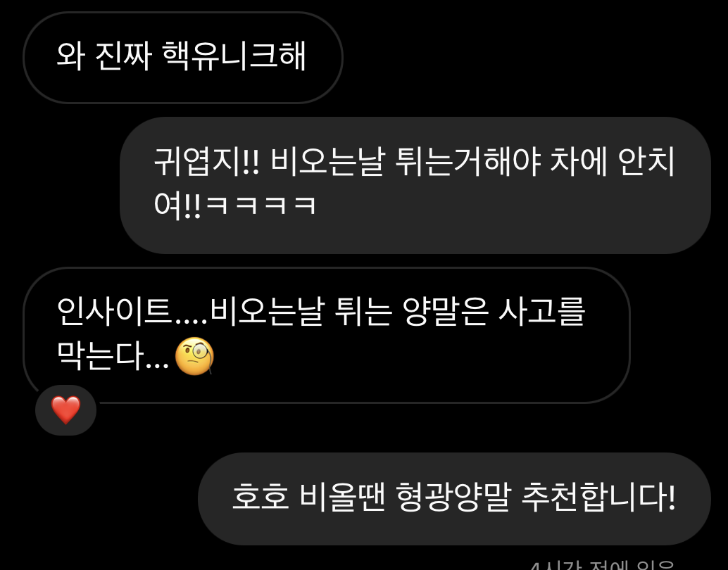
Task: Click the monocle face emoji
Action: (194, 355)
